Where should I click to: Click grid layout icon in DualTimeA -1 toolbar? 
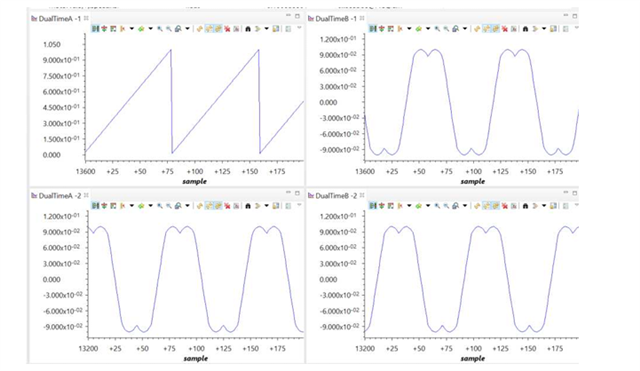click(113, 29)
